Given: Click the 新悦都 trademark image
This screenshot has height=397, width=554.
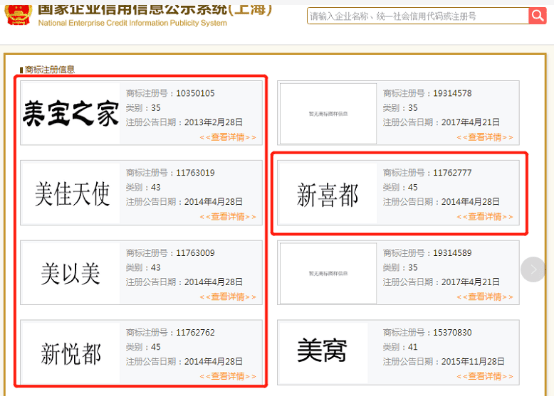Looking at the screenshot, I should coord(71,353).
